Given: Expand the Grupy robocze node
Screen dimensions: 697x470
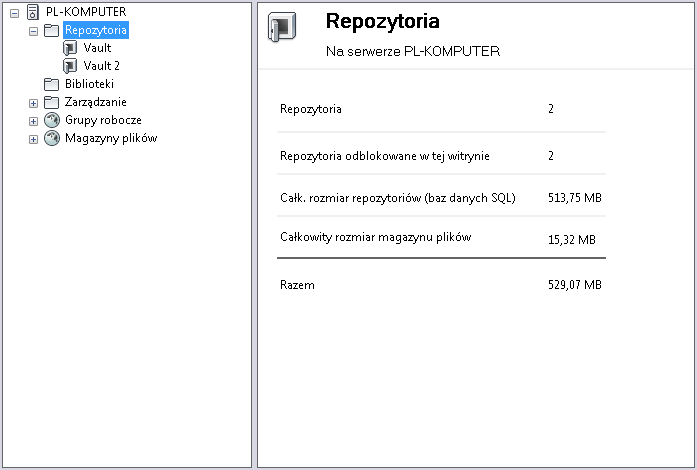Looking at the screenshot, I should coord(33,121).
